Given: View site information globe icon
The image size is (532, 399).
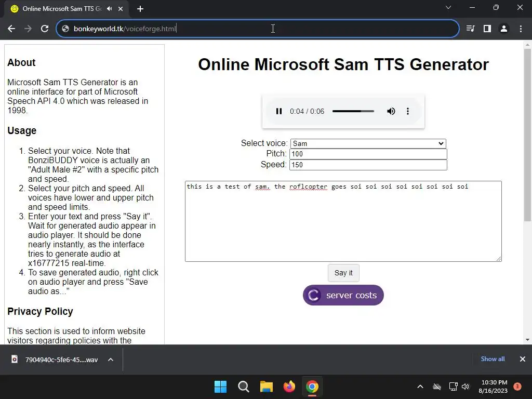Looking at the screenshot, I should 65,29.
